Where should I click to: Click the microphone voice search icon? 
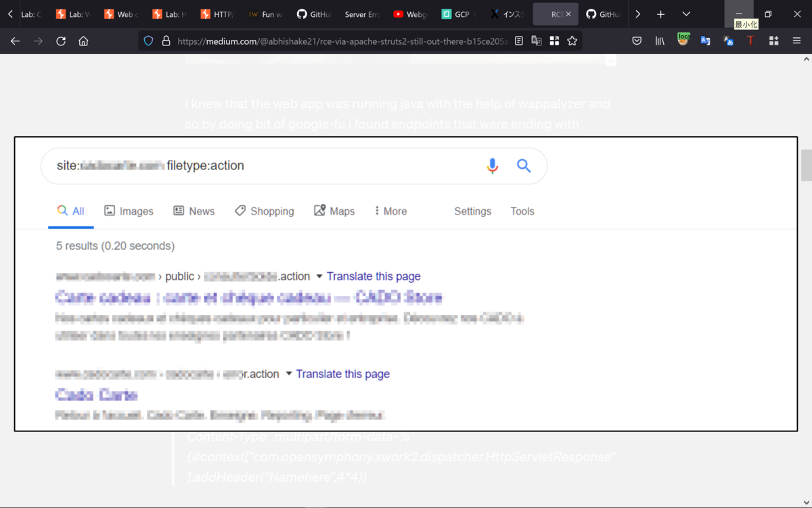(493, 165)
